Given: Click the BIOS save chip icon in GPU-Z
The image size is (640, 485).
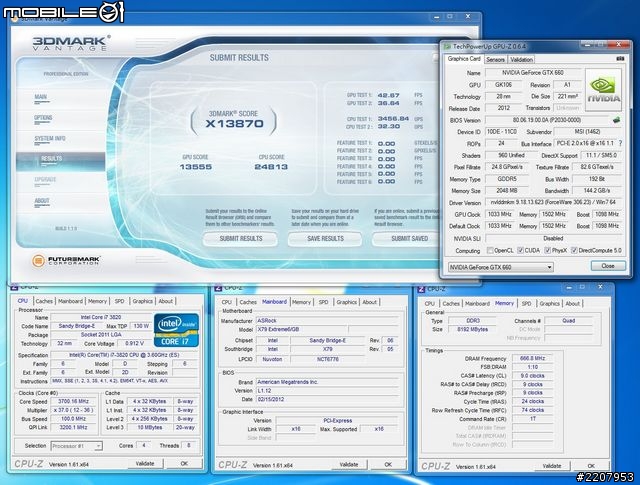Looking at the screenshot, I should [x=616, y=120].
